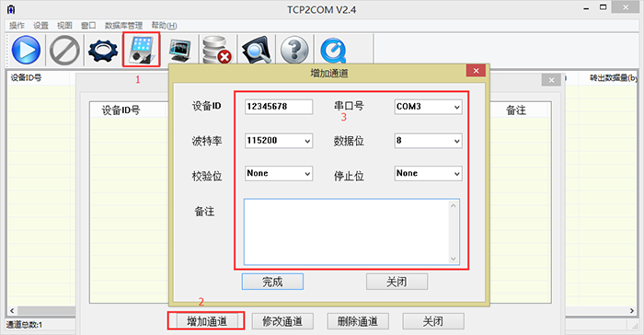Click the TCP2COM app icon in title bar
The width and height of the screenshot is (644, 335).
(x=11, y=9)
